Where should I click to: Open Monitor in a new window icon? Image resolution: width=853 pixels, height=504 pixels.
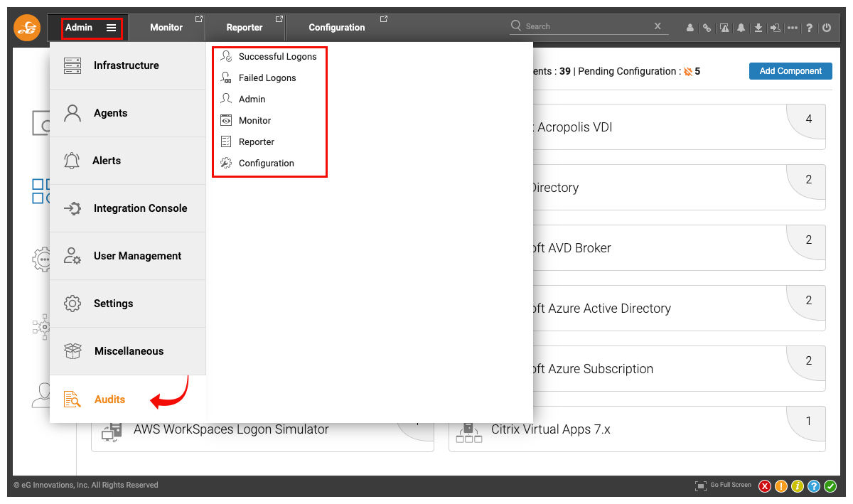pyautogui.click(x=199, y=19)
